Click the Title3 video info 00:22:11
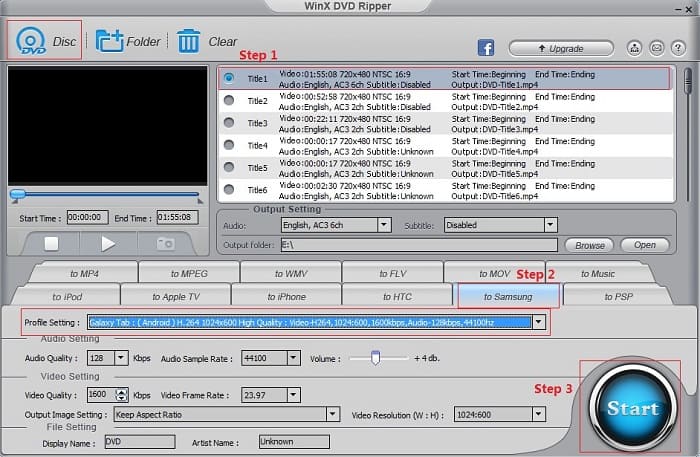Image resolution: width=700 pixels, height=457 pixels. coord(344,119)
